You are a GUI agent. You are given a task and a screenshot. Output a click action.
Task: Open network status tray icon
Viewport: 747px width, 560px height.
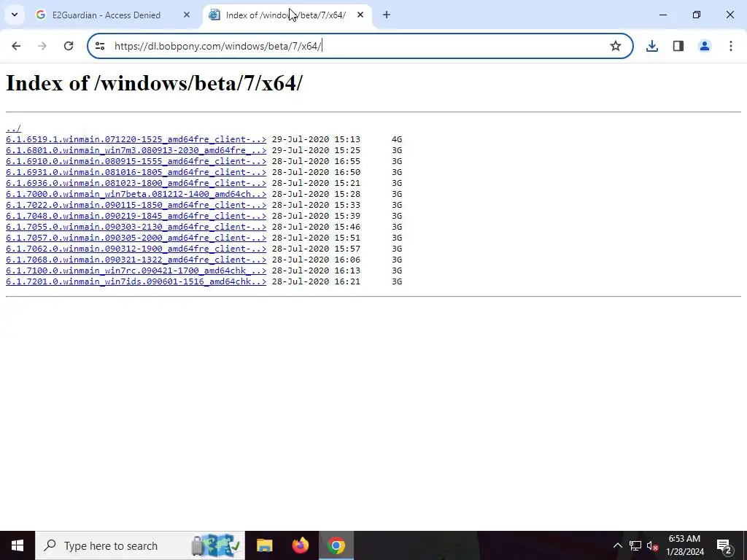(x=635, y=545)
